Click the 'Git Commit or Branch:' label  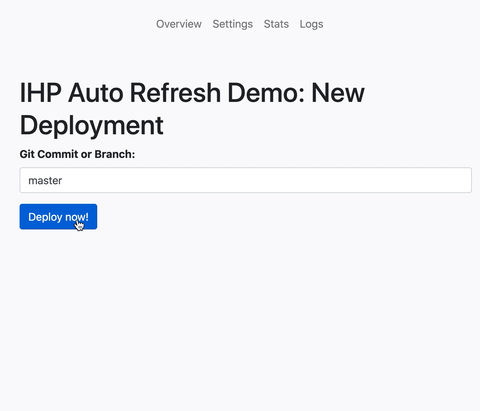tap(77, 154)
